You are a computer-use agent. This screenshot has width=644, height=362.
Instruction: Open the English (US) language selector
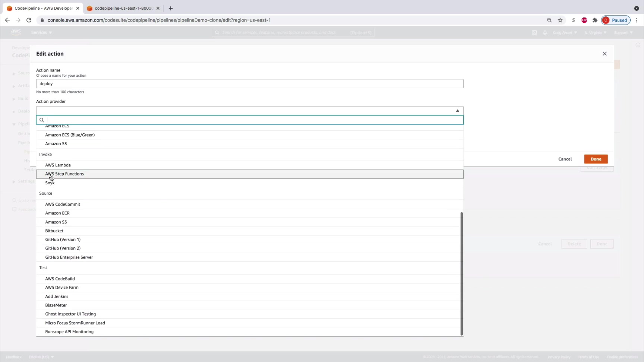tap(41, 357)
